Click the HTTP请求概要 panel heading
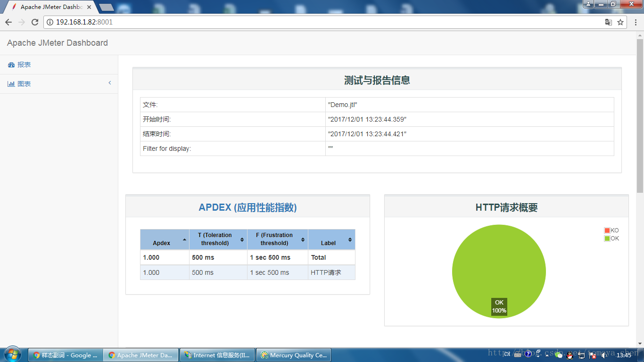 coord(507,207)
